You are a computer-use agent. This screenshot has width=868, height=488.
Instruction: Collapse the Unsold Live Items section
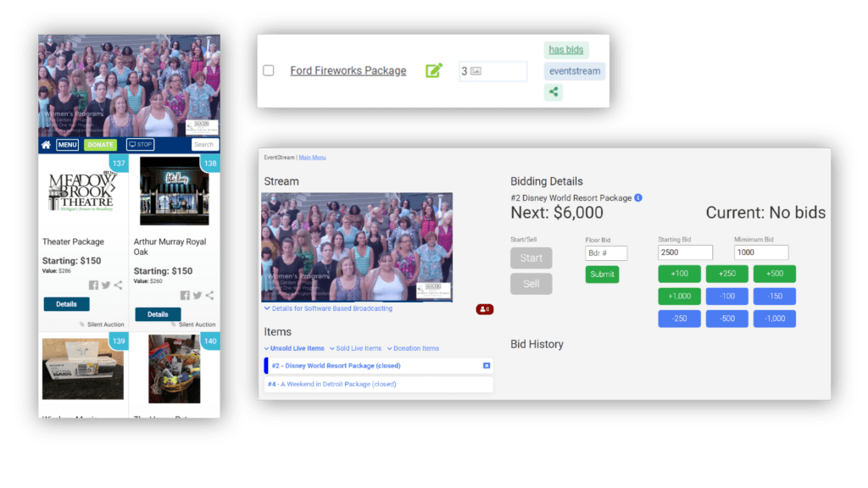click(x=294, y=348)
